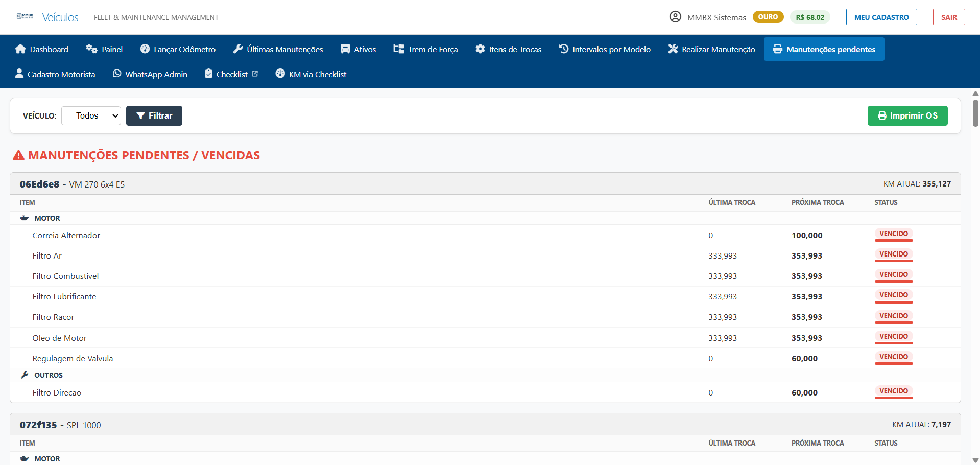
Task: Click MMBX Sistemas user name
Action: [x=716, y=17]
